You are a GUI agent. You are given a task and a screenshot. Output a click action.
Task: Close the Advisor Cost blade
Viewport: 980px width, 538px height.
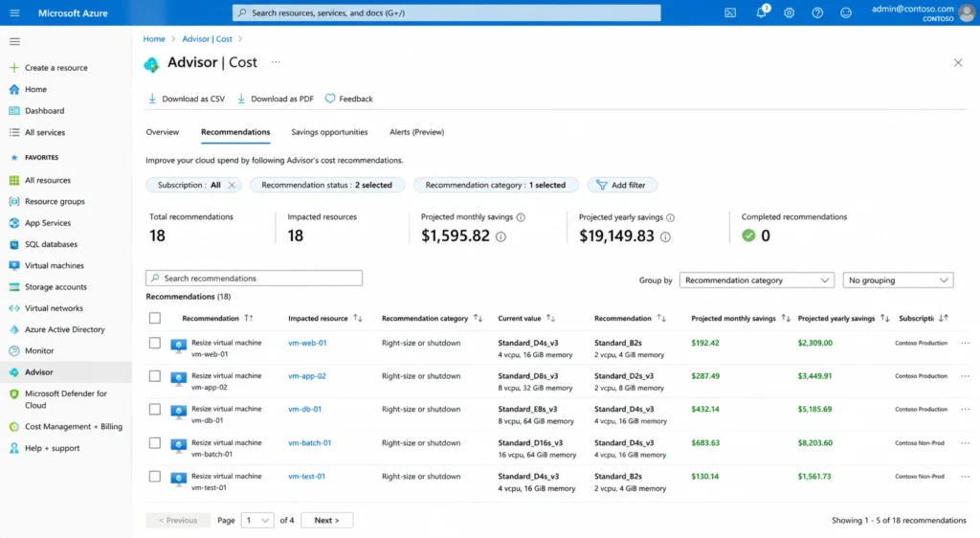[x=958, y=62]
